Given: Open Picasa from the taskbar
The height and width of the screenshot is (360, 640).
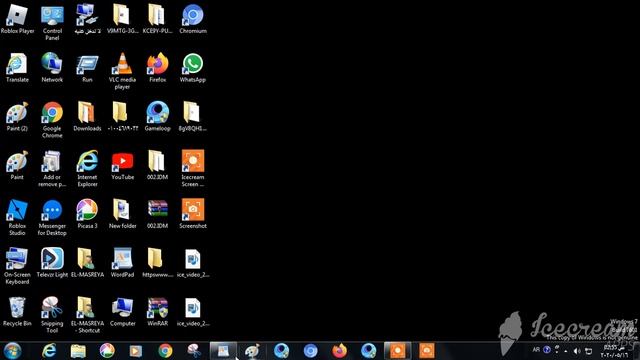Looking at the screenshot, I should pyautogui.click(x=107, y=351).
